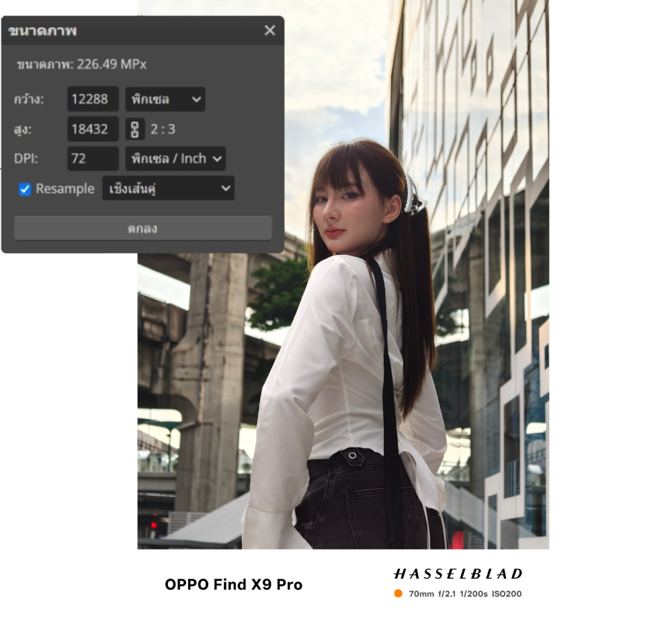The image size is (672, 618).
Task: Select the height field showing 18432
Action: tap(93, 129)
